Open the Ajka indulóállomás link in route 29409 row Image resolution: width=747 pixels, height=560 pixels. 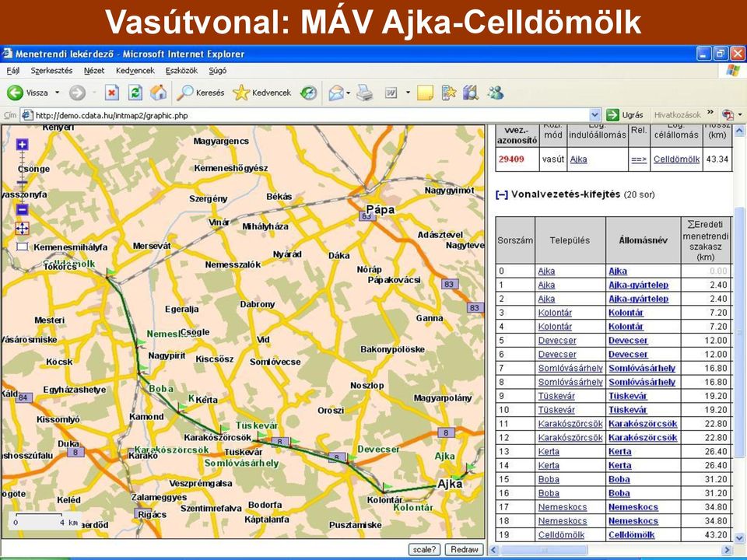[578, 159]
